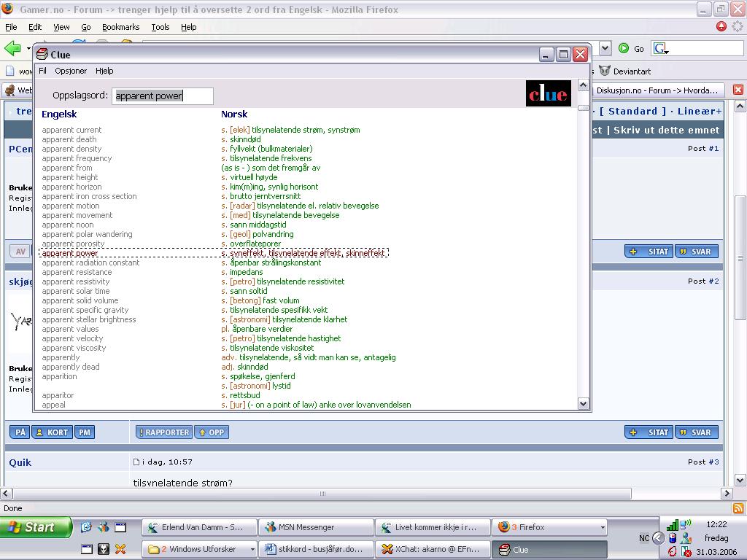Select the 'apparition' entry

coord(59,377)
